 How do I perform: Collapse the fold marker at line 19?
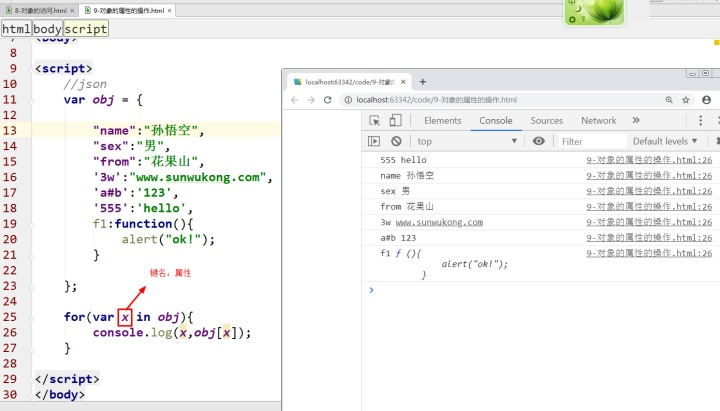click(32, 225)
